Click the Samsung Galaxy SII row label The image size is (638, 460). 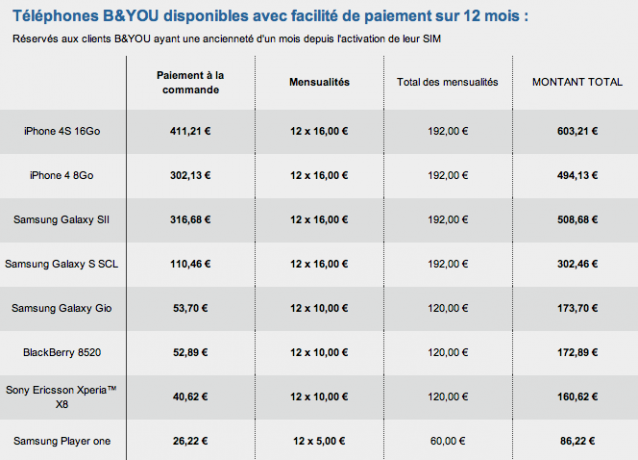[61, 220]
